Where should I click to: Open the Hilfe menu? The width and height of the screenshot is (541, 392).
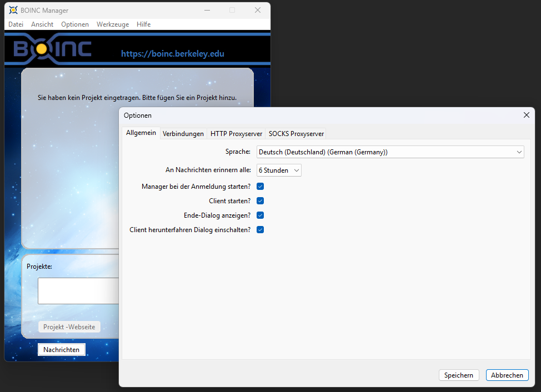[x=143, y=24]
